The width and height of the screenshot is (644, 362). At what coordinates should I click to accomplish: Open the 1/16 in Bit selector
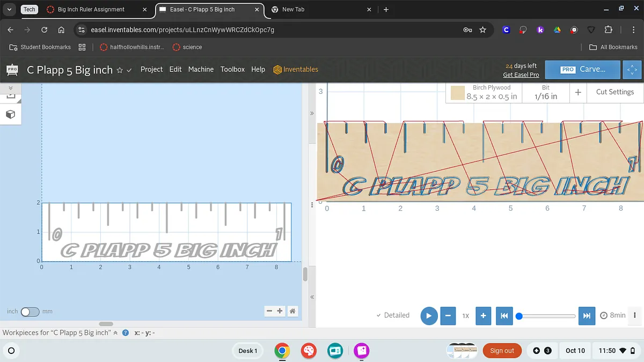pyautogui.click(x=545, y=92)
